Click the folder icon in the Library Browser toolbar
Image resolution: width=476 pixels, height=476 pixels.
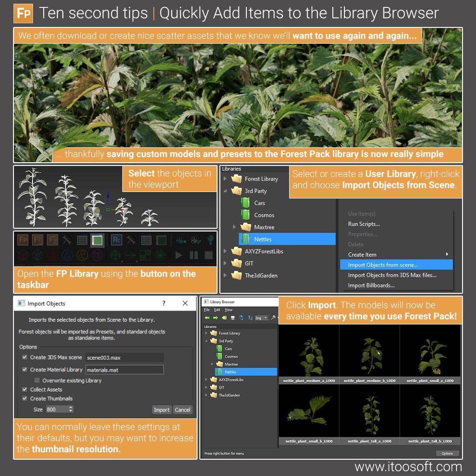[225, 318]
